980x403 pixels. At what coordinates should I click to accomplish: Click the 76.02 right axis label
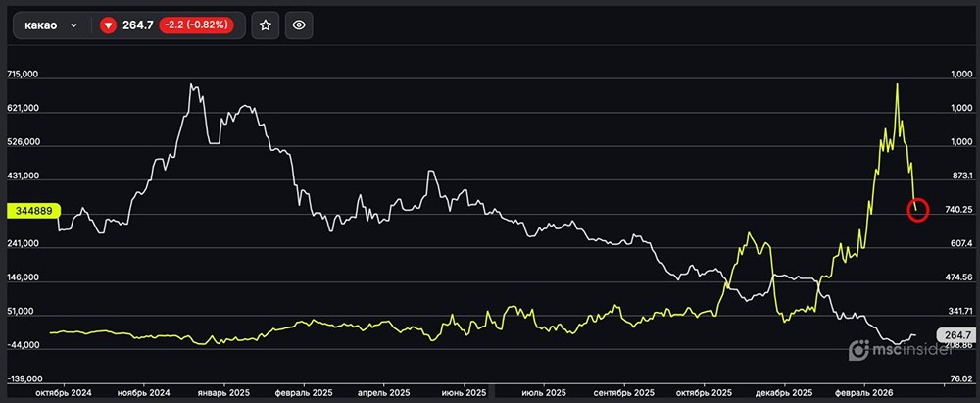pos(957,378)
